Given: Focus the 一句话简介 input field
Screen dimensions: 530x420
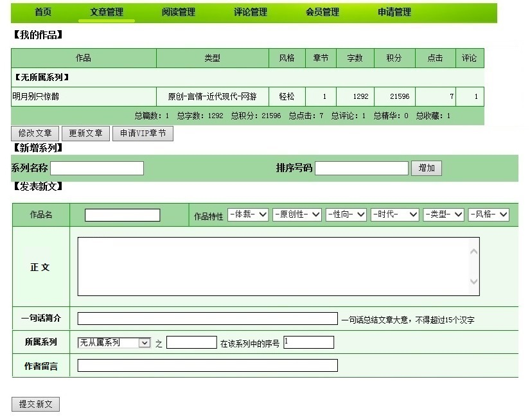Looking at the screenshot, I should click(208, 319).
